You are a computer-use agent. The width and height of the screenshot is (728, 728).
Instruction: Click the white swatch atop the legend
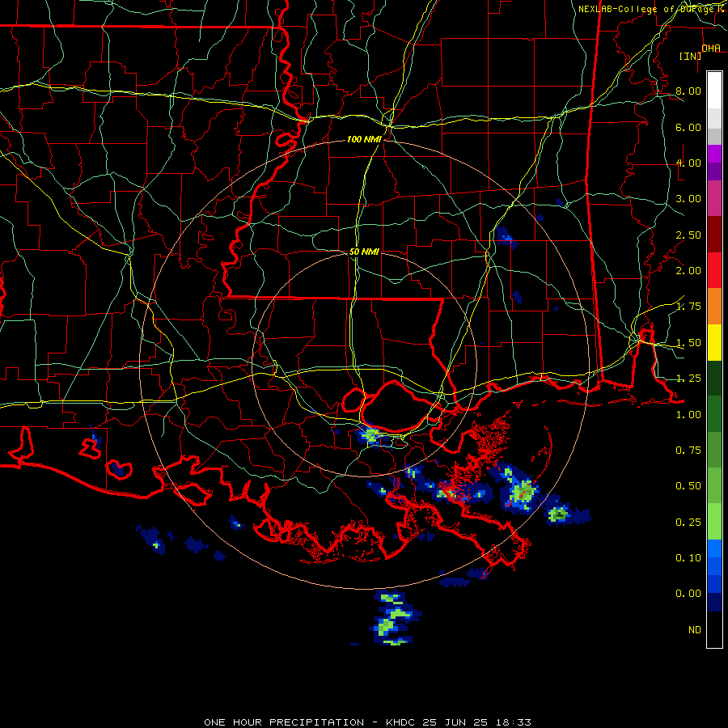point(714,90)
